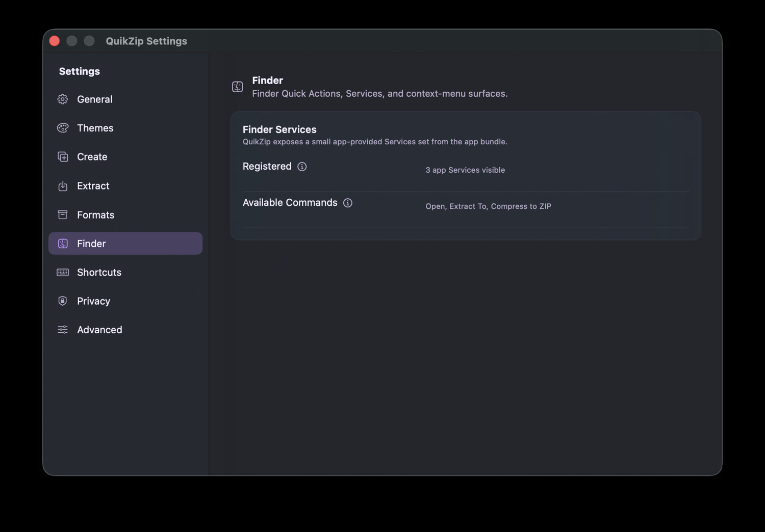This screenshot has height=532, width=765.
Task: Close the QuikZip Settings window
Action: point(55,41)
